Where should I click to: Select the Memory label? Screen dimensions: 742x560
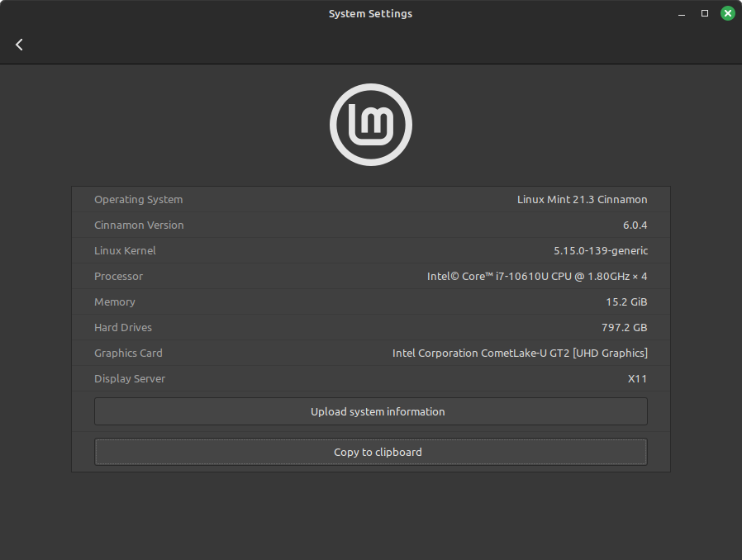pyautogui.click(x=115, y=301)
